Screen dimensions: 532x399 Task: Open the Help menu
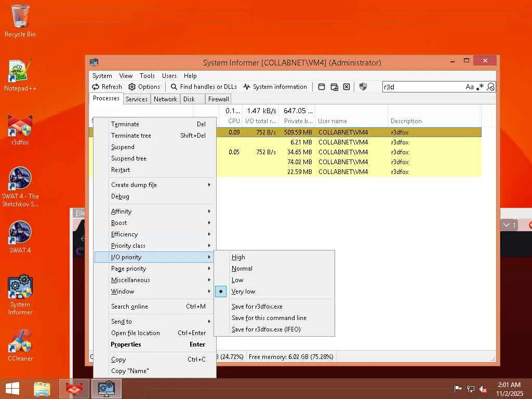[190, 76]
